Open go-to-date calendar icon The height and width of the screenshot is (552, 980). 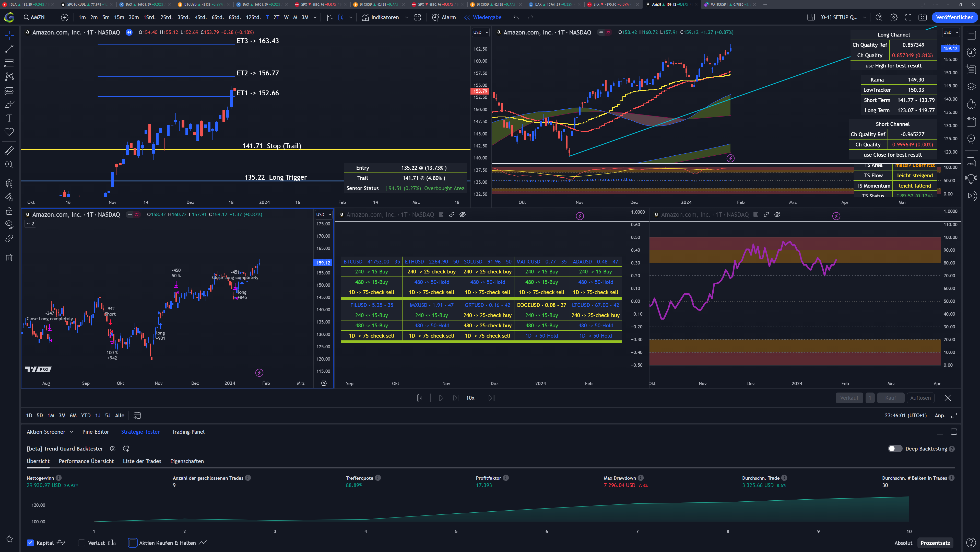click(x=137, y=415)
